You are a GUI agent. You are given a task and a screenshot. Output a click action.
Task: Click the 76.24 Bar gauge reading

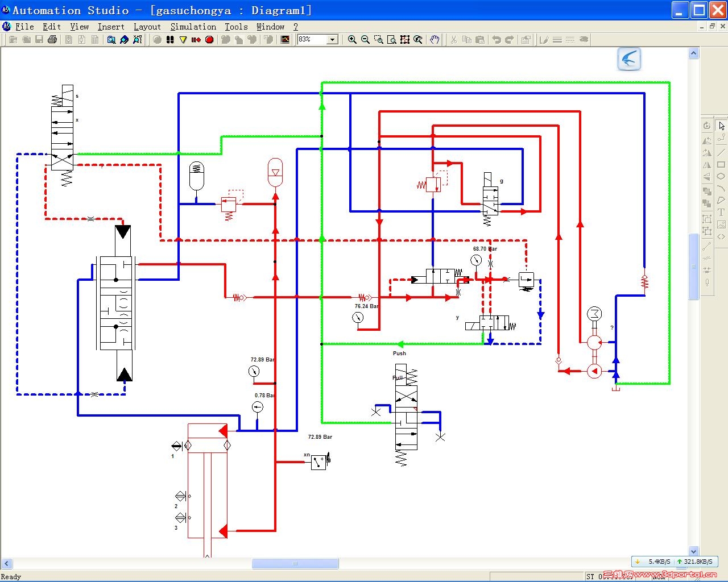point(367,306)
